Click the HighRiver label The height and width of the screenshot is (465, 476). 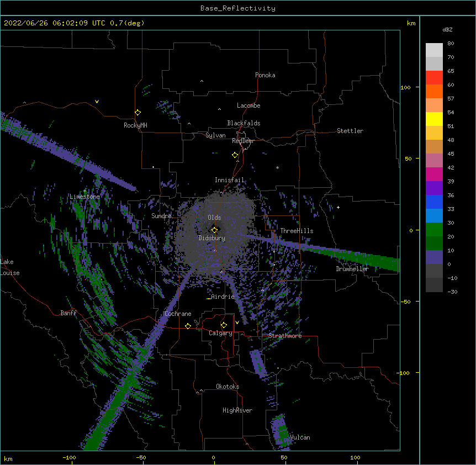pyautogui.click(x=237, y=410)
